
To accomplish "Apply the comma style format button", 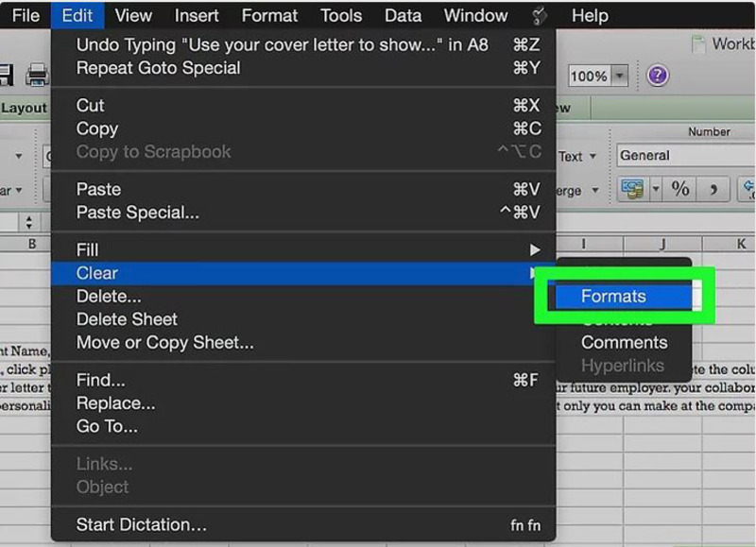I will click(x=714, y=189).
